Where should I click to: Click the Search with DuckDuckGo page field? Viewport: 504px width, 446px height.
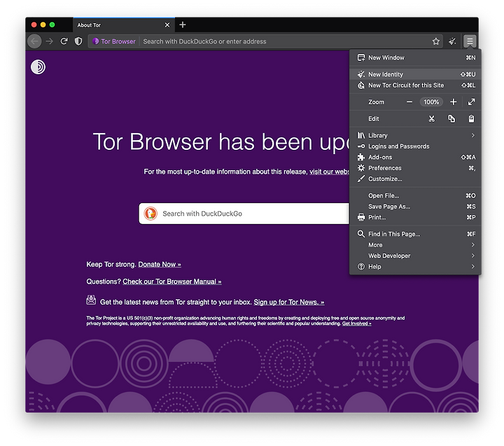[244, 214]
